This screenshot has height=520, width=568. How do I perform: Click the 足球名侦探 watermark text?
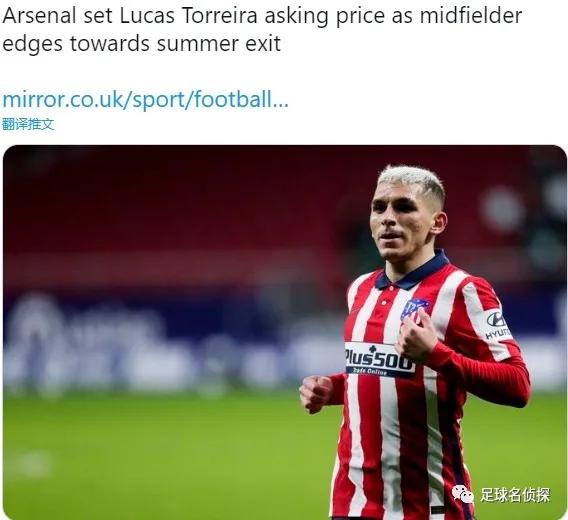pyautogui.click(x=515, y=495)
